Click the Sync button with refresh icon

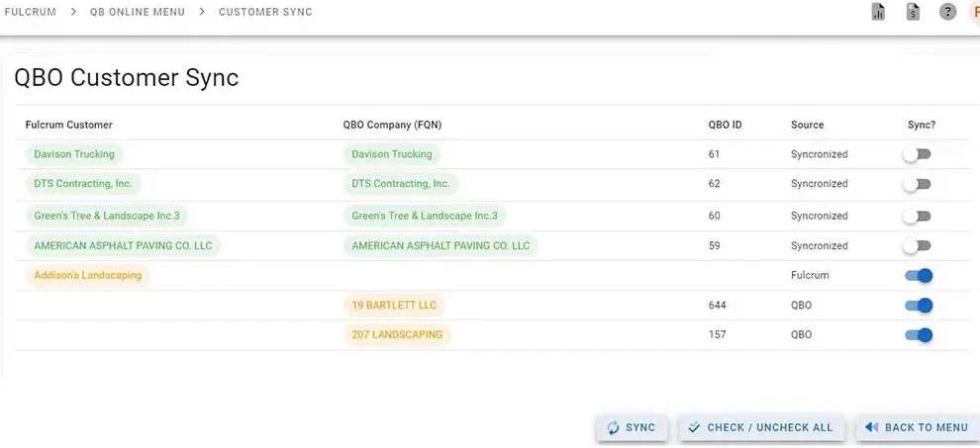click(x=632, y=427)
